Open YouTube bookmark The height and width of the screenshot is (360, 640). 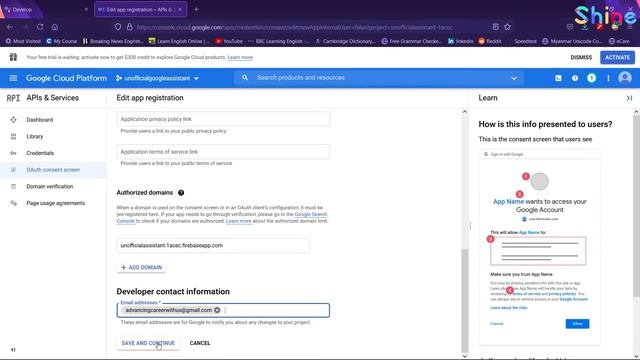coord(229,41)
